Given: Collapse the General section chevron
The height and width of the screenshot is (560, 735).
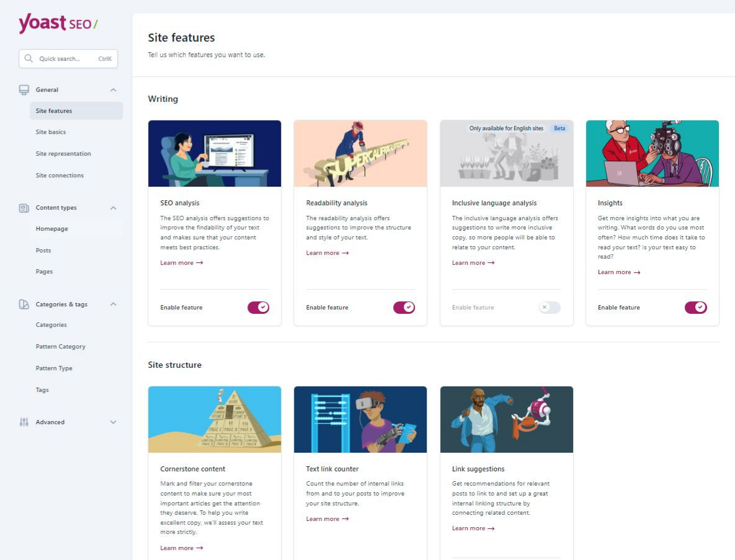Looking at the screenshot, I should click(x=113, y=90).
